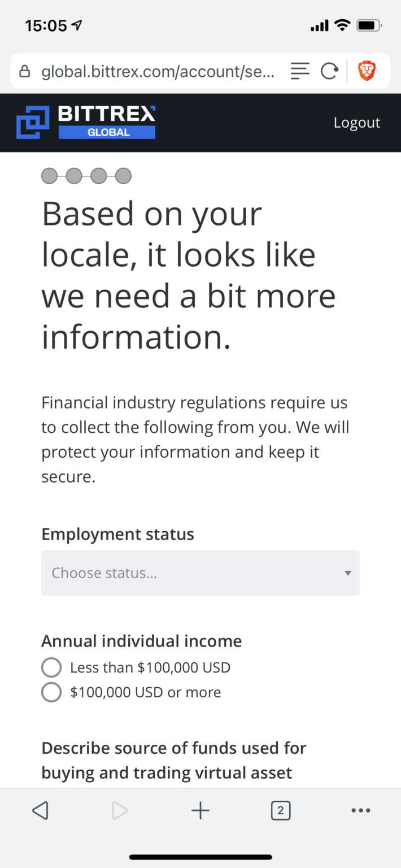The height and width of the screenshot is (868, 401).
Task: Go back using the browser back arrow
Action: [x=40, y=811]
